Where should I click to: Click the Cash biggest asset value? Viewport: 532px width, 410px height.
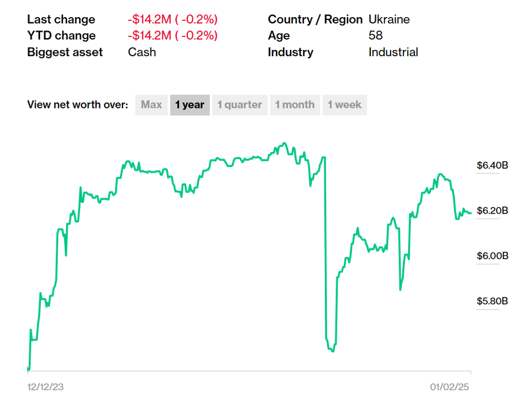tap(142, 52)
